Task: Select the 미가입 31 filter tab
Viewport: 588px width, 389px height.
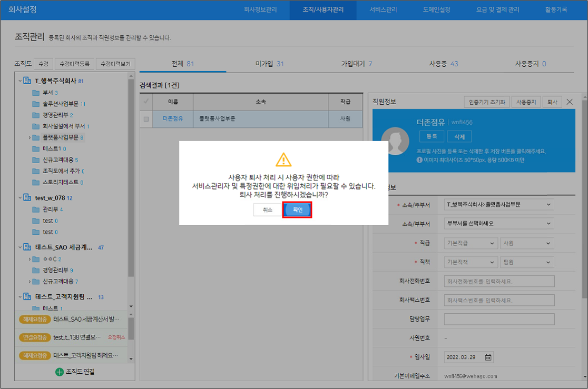Action: point(269,64)
